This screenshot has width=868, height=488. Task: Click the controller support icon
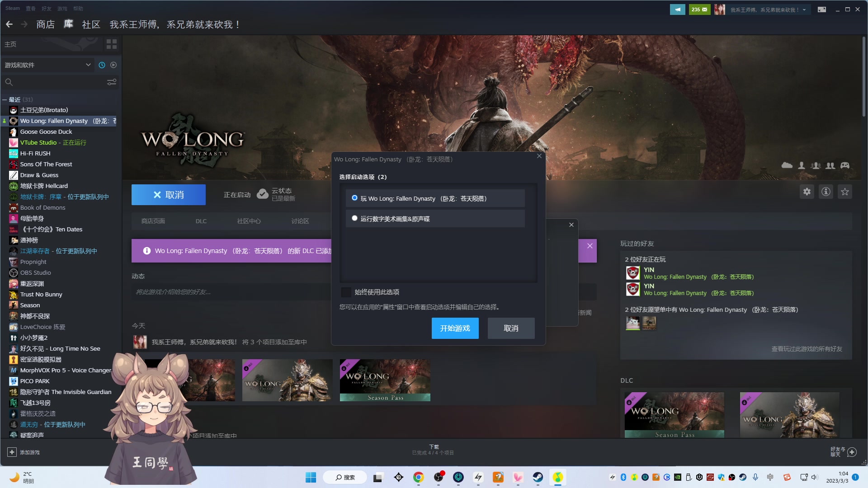[x=845, y=165]
